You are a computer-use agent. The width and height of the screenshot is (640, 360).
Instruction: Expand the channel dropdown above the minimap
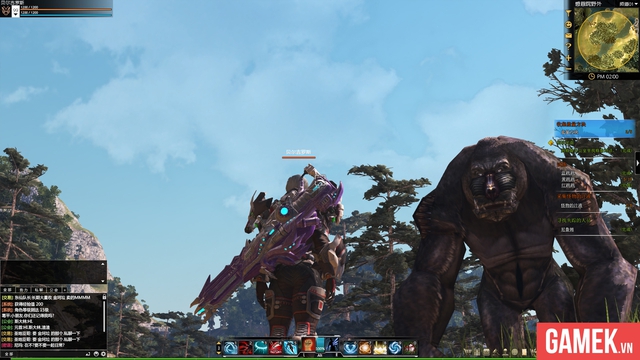click(628, 4)
